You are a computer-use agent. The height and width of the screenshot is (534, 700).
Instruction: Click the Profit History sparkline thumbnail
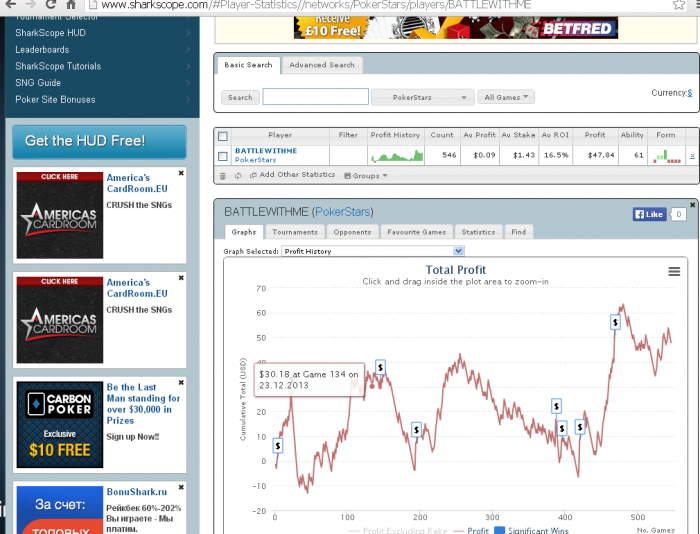click(396, 156)
